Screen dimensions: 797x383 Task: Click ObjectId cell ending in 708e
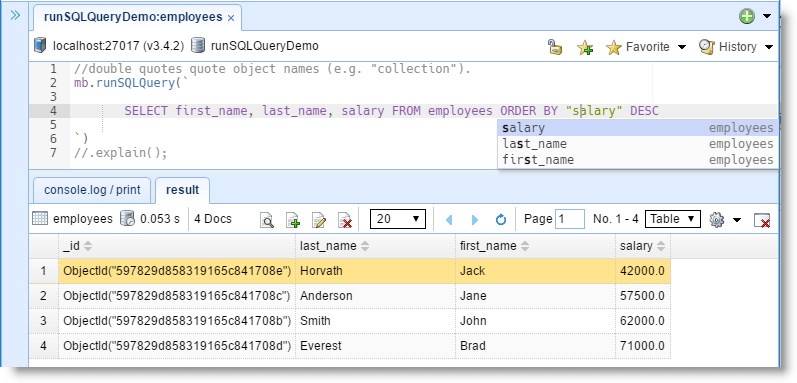[x=177, y=271]
